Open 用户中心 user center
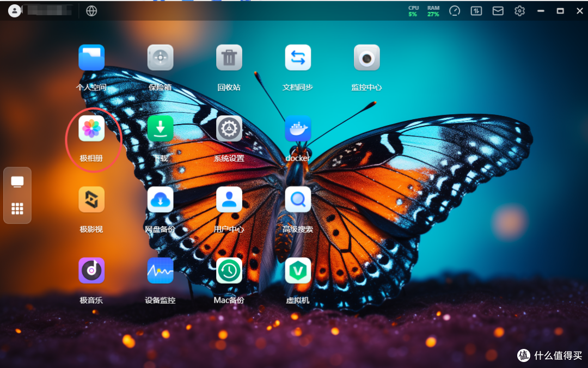 (x=229, y=200)
